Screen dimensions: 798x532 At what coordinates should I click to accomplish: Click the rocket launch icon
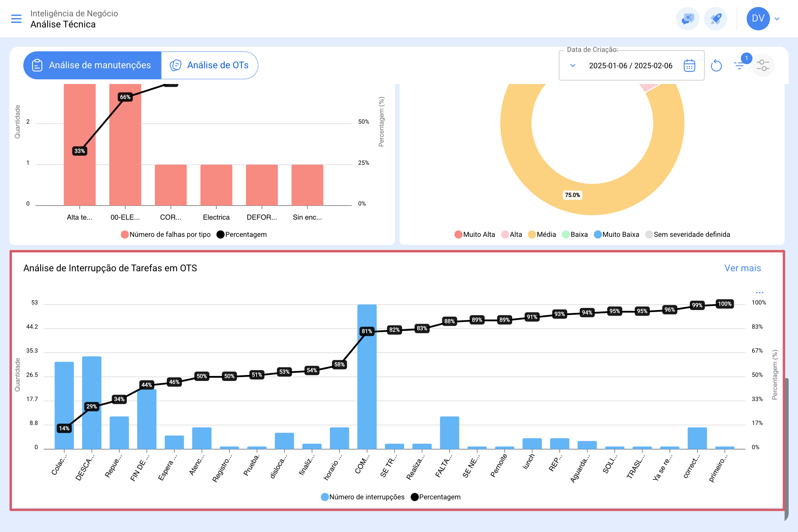point(715,19)
